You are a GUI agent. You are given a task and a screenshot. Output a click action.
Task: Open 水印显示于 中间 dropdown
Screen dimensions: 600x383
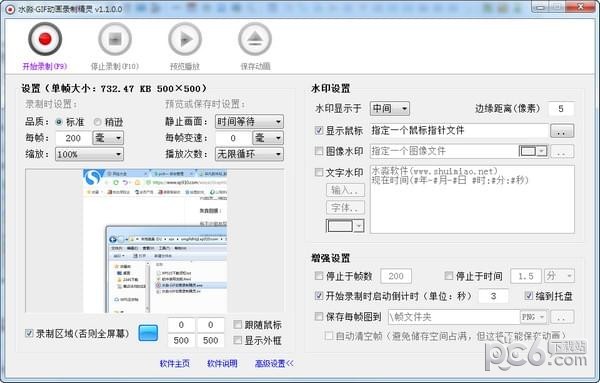[390, 109]
